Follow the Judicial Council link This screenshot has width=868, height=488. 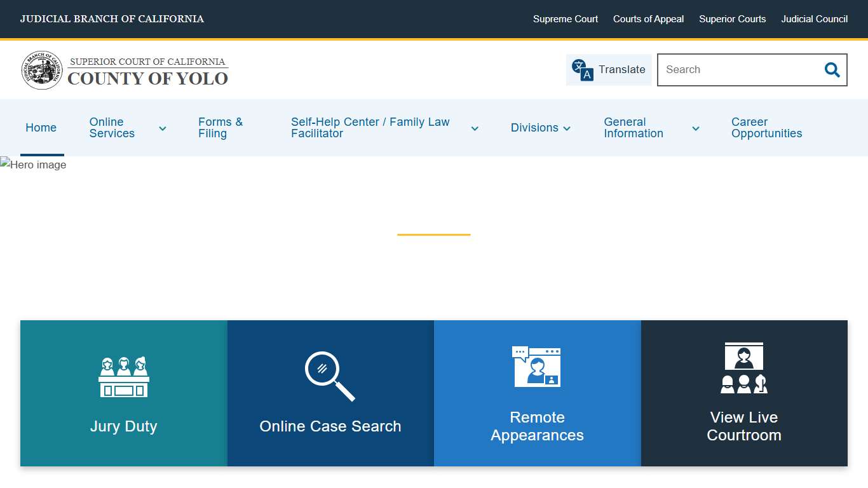(x=814, y=19)
